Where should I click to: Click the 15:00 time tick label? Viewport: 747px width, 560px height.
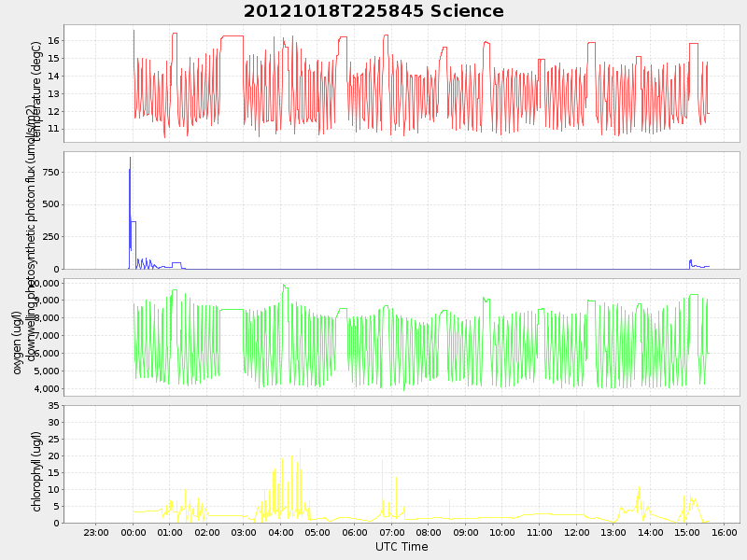687,533
